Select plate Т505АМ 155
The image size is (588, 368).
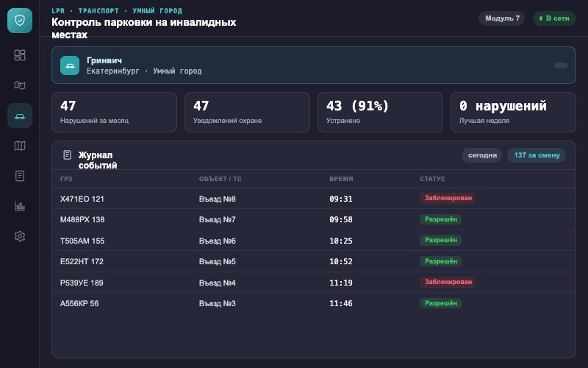pos(82,241)
